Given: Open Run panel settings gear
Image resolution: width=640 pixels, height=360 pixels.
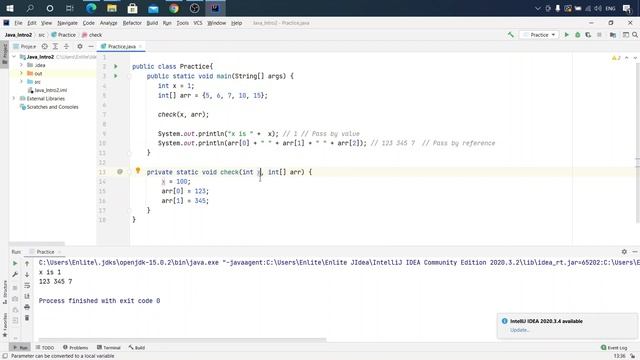Looking at the screenshot, I should [624, 252].
